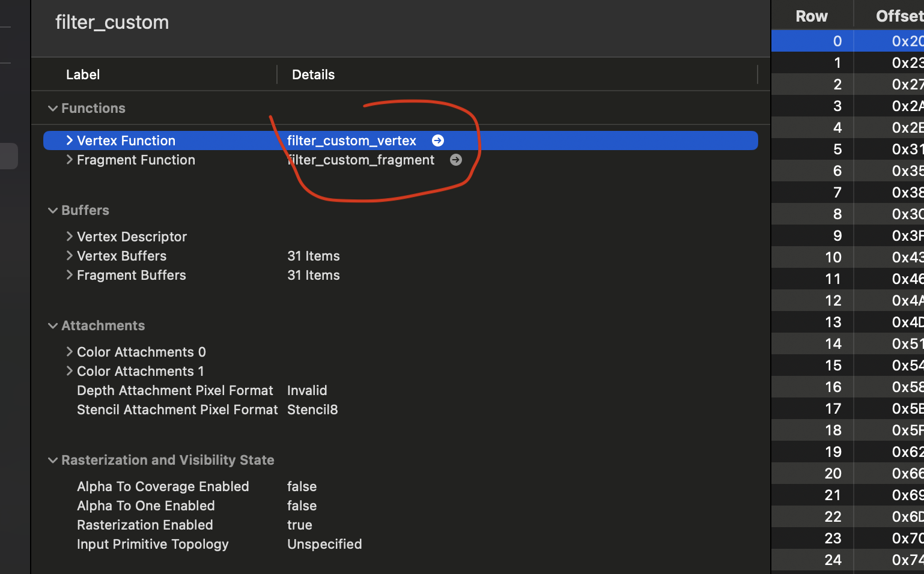
Task: Expand the Vertex Function disclosure triangle
Action: tap(70, 140)
